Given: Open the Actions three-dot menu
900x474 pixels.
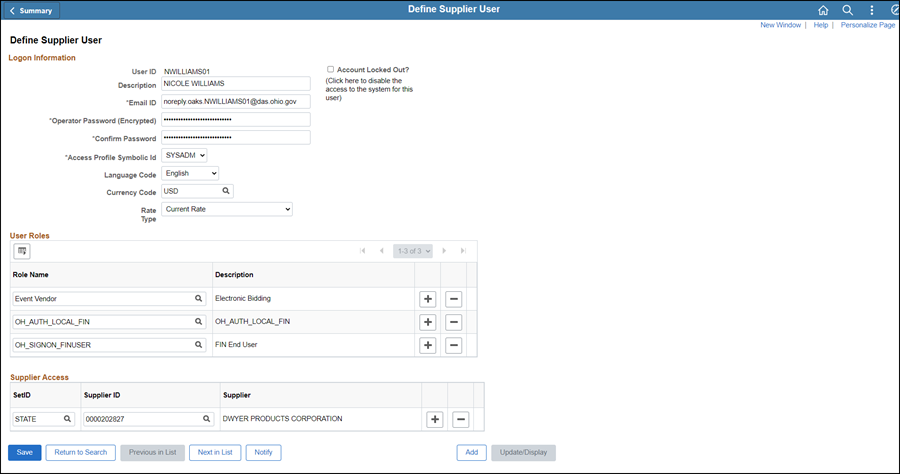Looking at the screenshot, I should pos(871,10).
